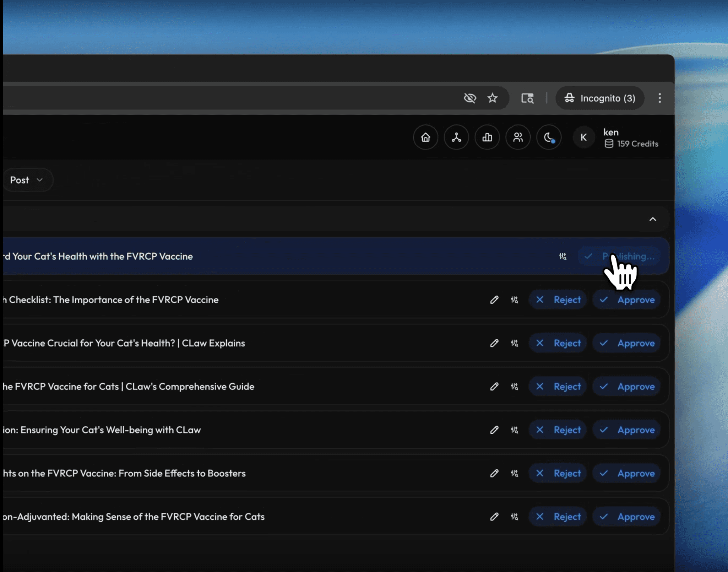The width and height of the screenshot is (728, 572).
Task: Open post title Ensuring Your Cat's Well-being with CLaw
Action: point(102,430)
